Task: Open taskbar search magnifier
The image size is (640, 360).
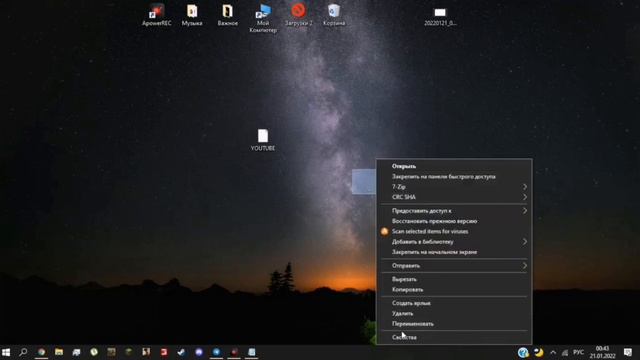Action: pyautogui.click(x=23, y=352)
